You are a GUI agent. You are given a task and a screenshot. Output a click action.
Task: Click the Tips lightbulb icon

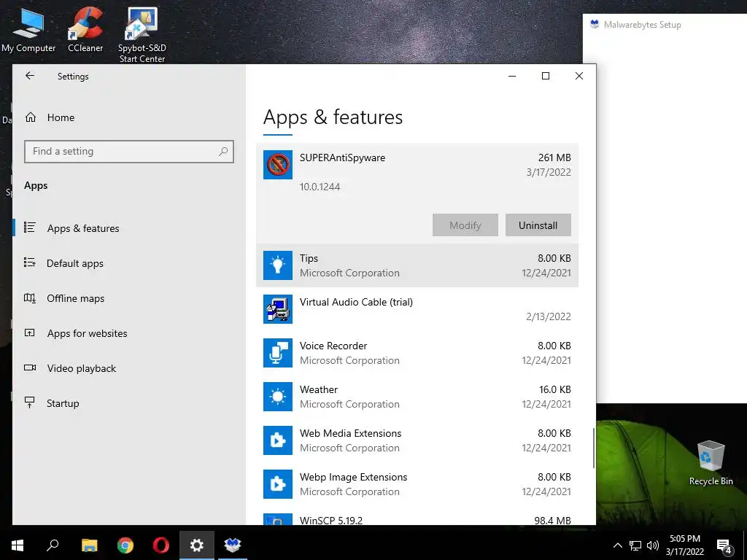point(278,265)
